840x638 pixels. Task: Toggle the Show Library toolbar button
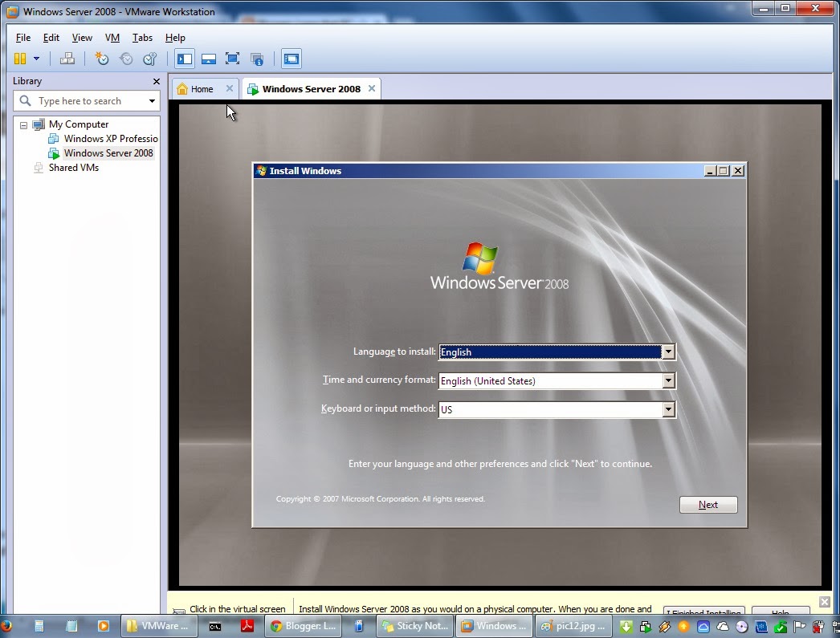pyautogui.click(x=185, y=59)
